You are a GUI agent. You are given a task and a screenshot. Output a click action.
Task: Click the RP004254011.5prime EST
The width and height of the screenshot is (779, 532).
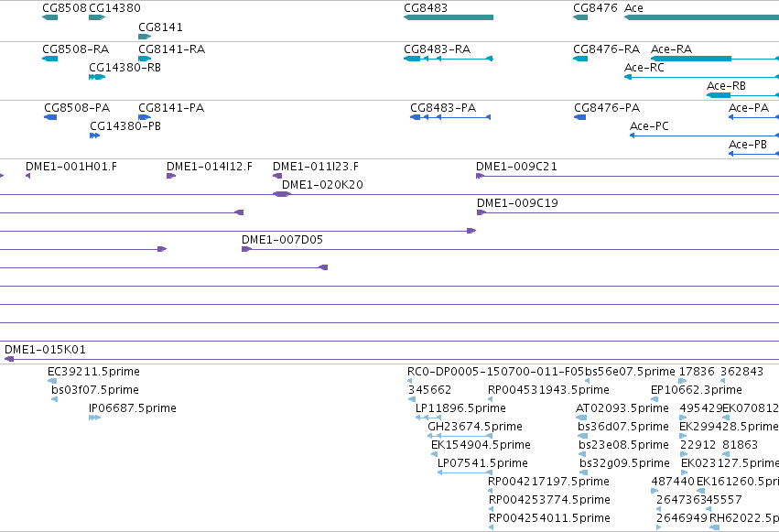click(491, 527)
